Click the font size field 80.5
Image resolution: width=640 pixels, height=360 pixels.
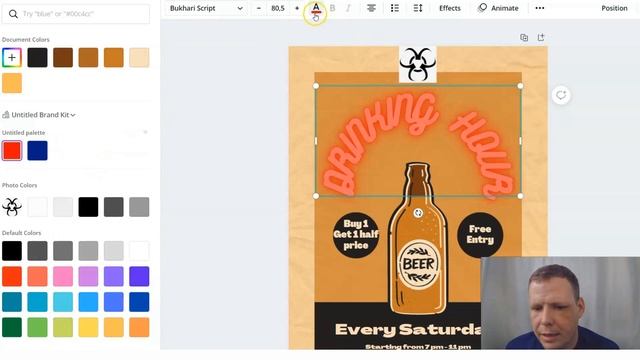(x=278, y=8)
